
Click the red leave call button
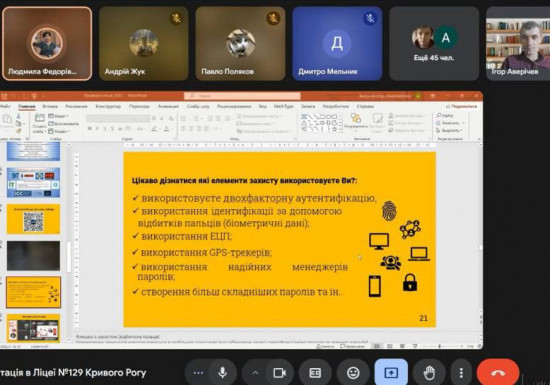[498, 373]
